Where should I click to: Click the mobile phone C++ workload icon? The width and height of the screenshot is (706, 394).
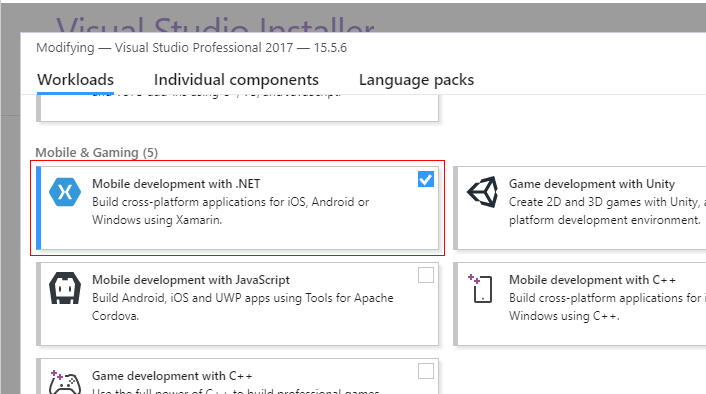coord(480,288)
